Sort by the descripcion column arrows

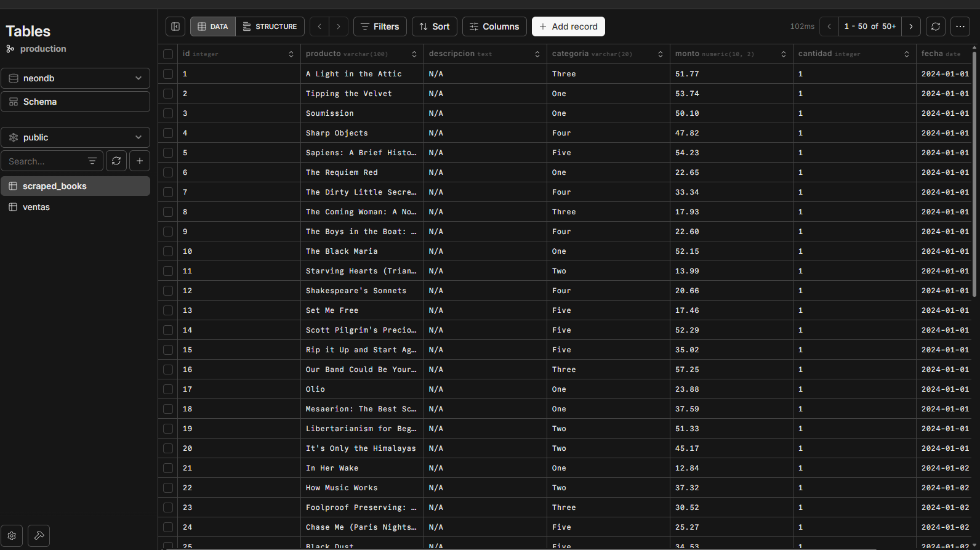537,54
